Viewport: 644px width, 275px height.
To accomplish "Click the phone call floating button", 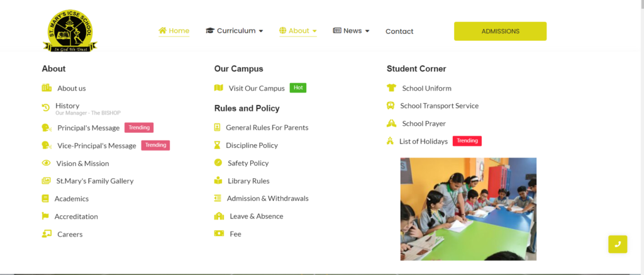I will pyautogui.click(x=618, y=244).
